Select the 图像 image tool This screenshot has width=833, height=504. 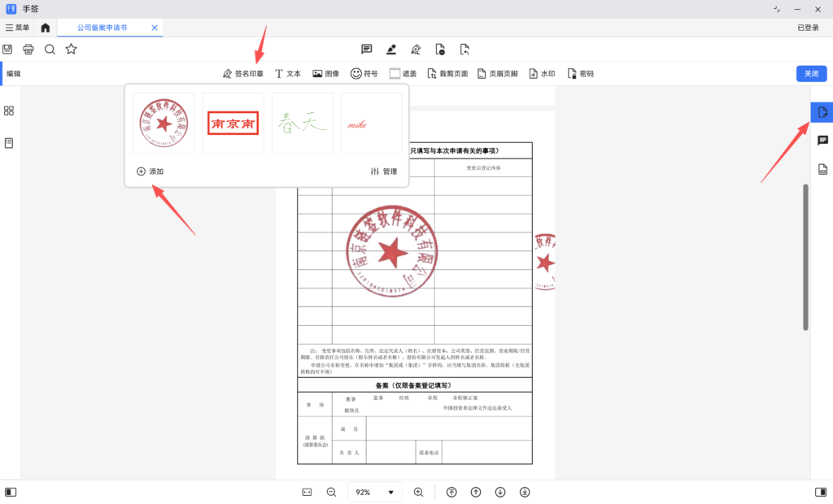tap(325, 73)
